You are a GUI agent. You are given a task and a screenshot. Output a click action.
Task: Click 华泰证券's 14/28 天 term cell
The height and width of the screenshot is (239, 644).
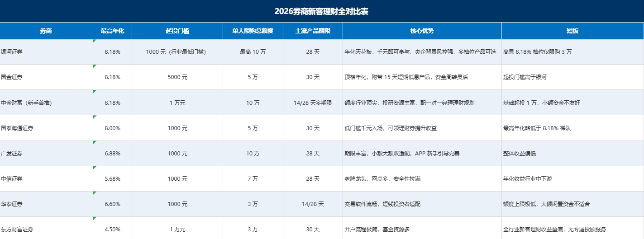(313, 204)
